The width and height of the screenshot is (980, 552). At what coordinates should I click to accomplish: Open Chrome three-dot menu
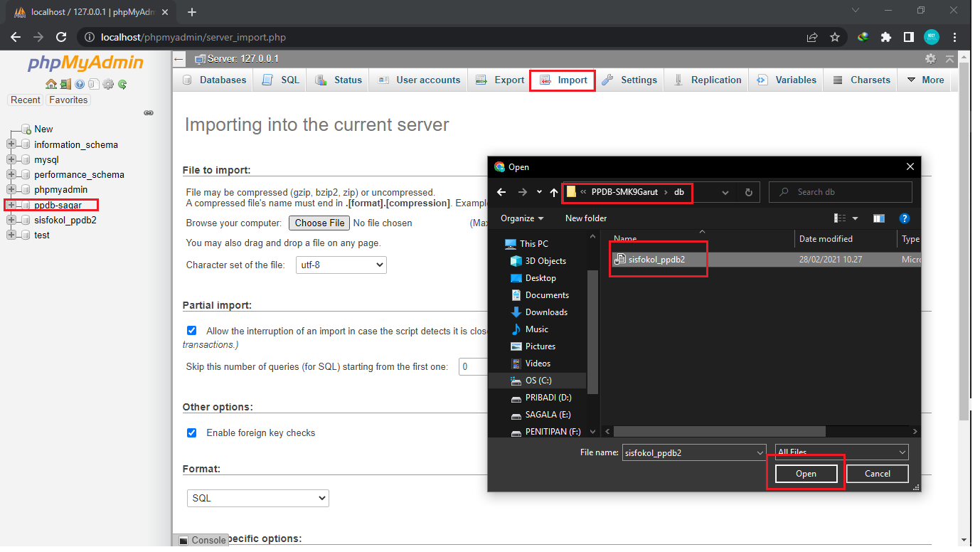(955, 37)
